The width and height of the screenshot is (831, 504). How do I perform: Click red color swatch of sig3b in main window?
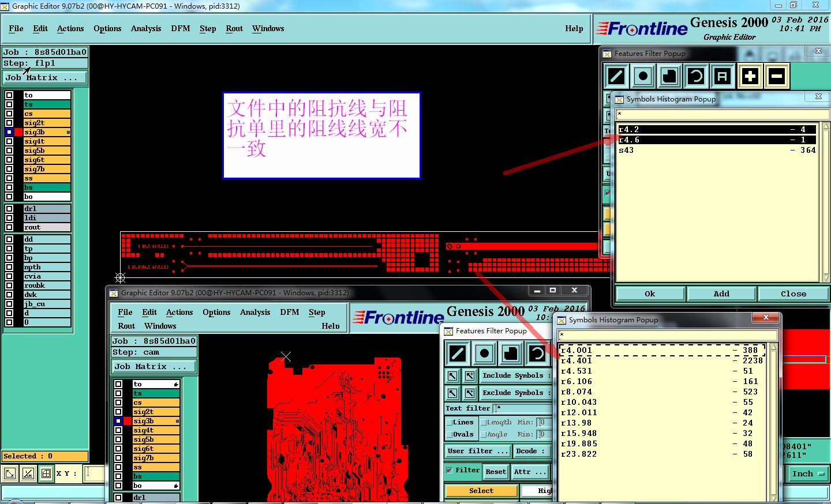[18, 132]
